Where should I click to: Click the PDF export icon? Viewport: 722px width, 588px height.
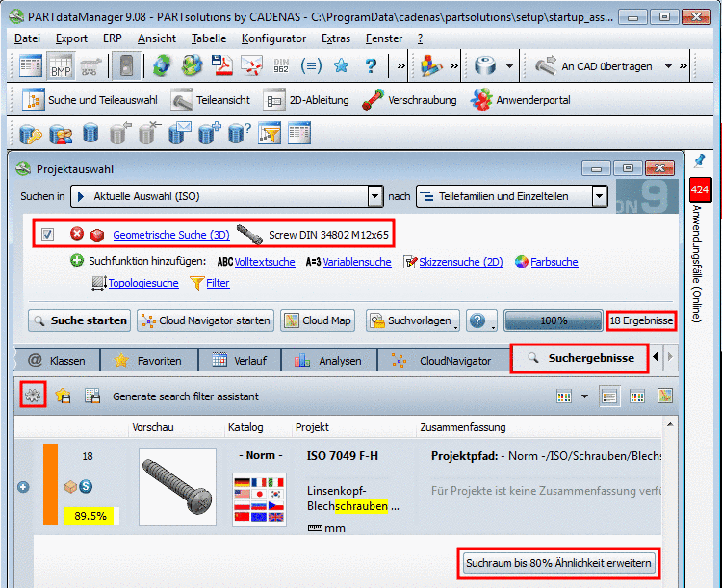[x=221, y=65]
